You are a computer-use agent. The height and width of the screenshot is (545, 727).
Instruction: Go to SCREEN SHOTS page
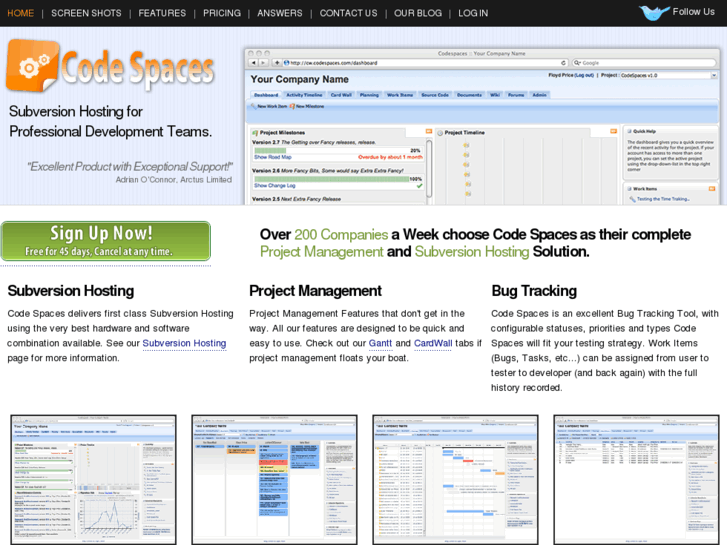[86, 13]
